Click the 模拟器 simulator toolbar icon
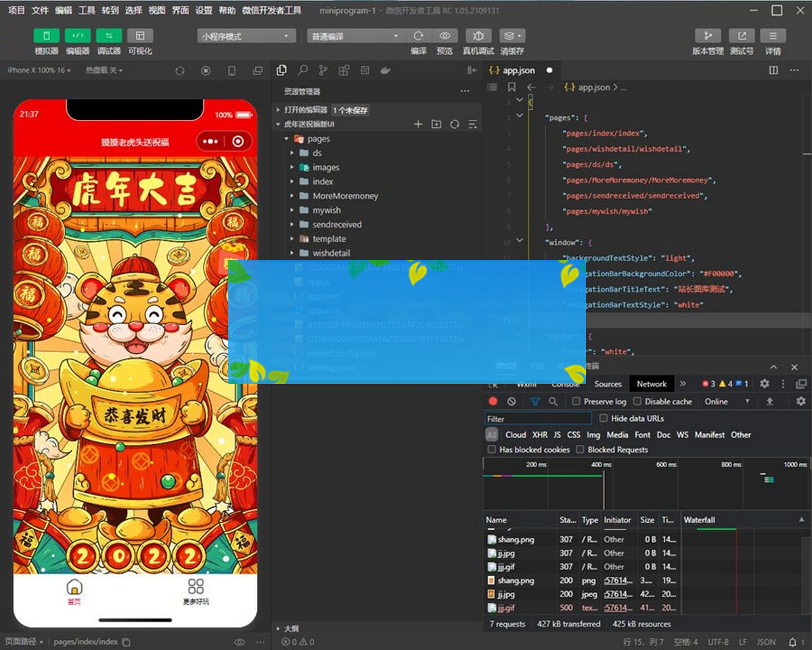This screenshot has height=650, width=812. tap(46, 36)
